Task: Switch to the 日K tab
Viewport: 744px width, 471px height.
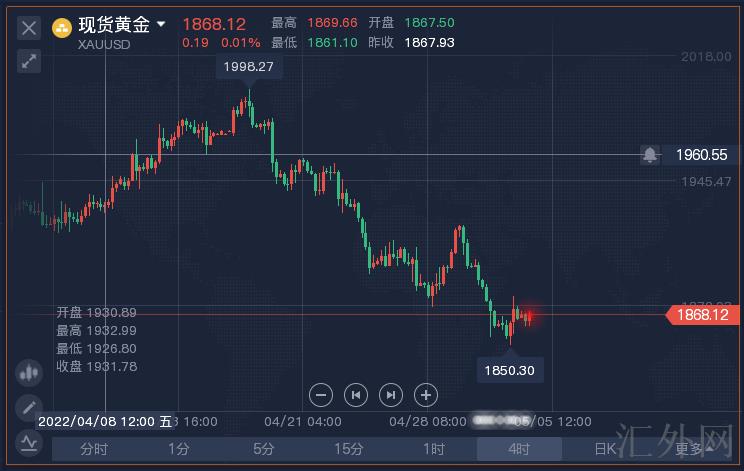Action: 604,449
